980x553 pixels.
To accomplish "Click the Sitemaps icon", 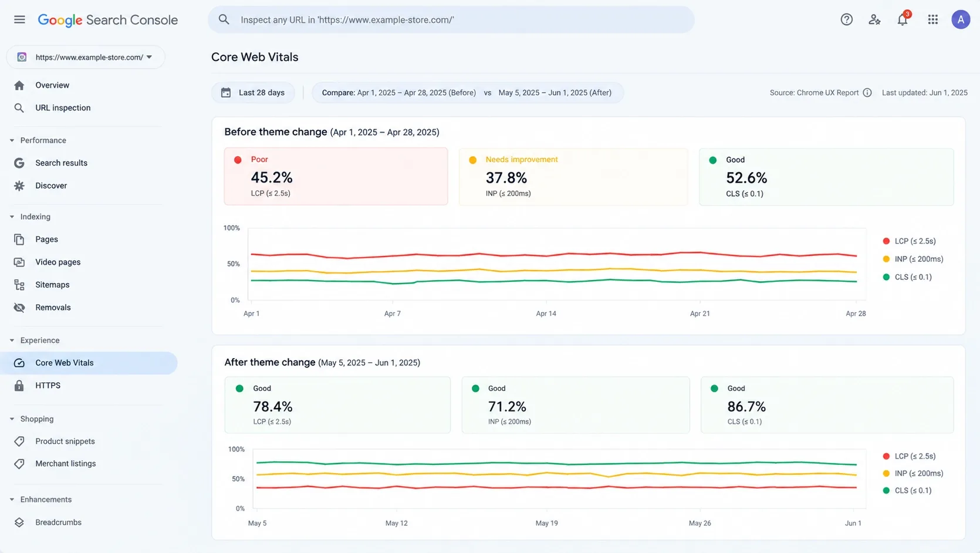I will [x=19, y=285].
